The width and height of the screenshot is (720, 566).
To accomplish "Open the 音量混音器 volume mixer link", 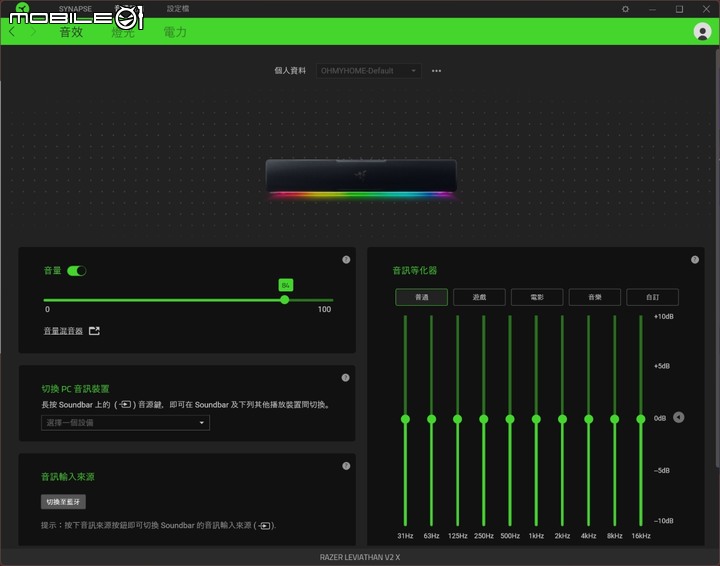I will click(63, 331).
